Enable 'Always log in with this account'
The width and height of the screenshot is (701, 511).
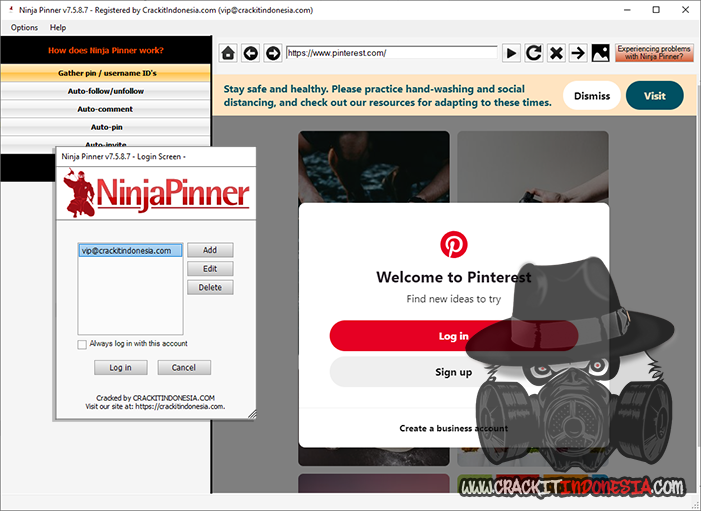[x=82, y=344]
